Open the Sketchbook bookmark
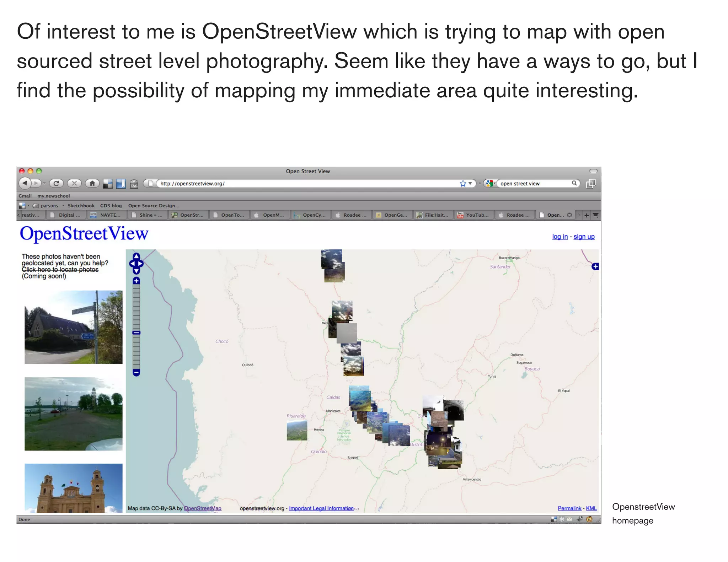Screen dimensions: 728x562 [81, 206]
